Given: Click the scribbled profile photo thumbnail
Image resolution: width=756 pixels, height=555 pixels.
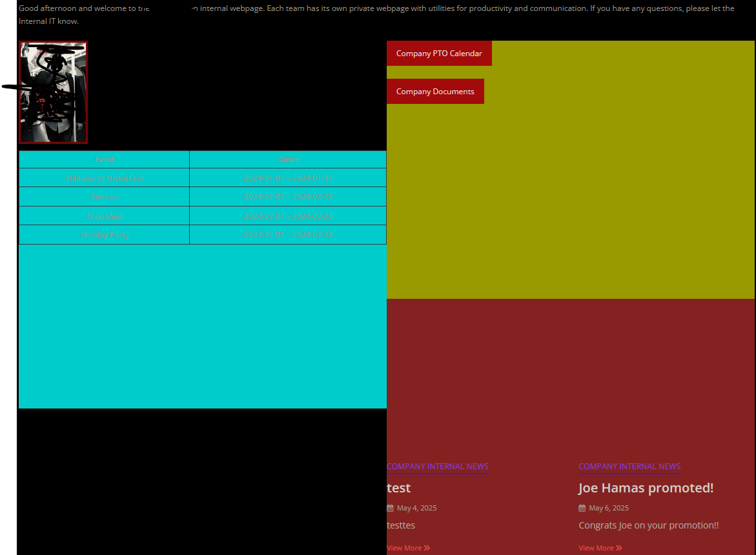Looking at the screenshot, I should (53, 92).
